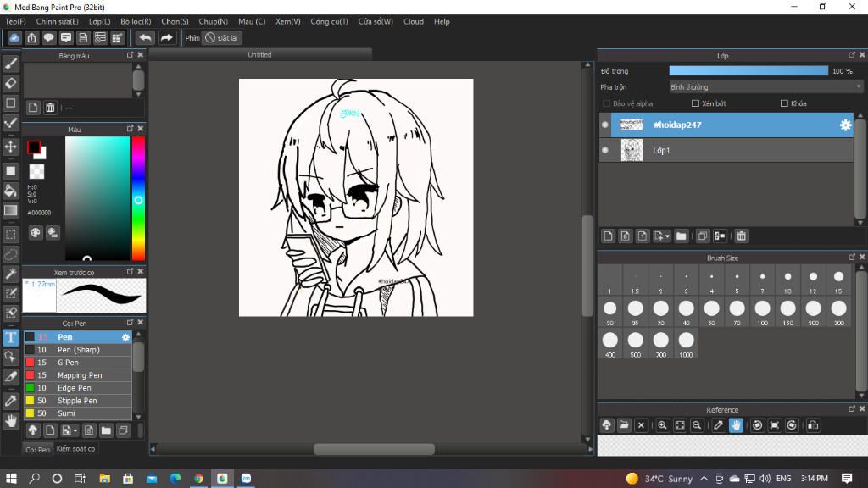The width and height of the screenshot is (868, 488).
Task: Open File Explorer from the taskbar
Action: (x=104, y=479)
